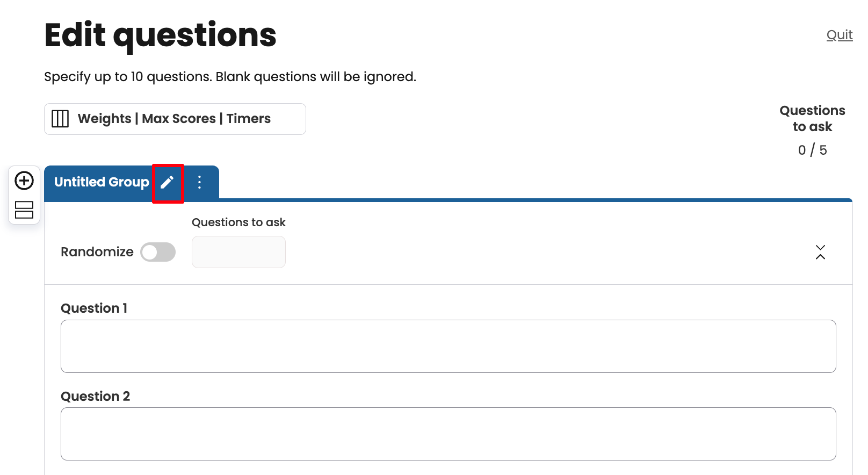Click the Question 1 label
Screen dimensions: 868x475
click(x=94, y=308)
